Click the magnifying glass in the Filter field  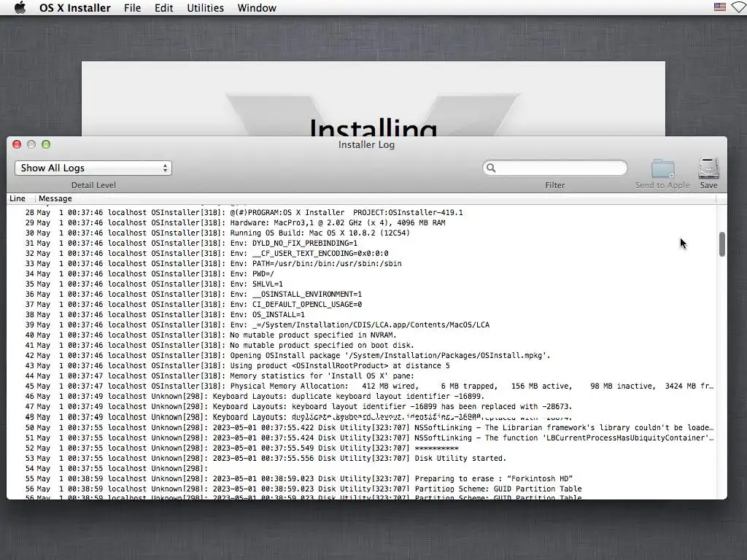pyautogui.click(x=491, y=168)
